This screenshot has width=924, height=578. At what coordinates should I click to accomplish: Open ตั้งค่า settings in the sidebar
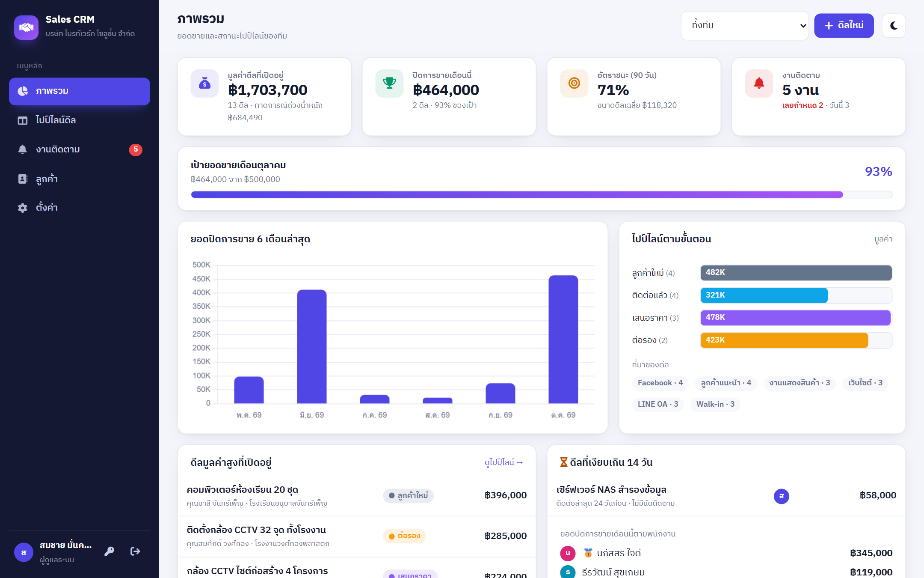coord(80,208)
